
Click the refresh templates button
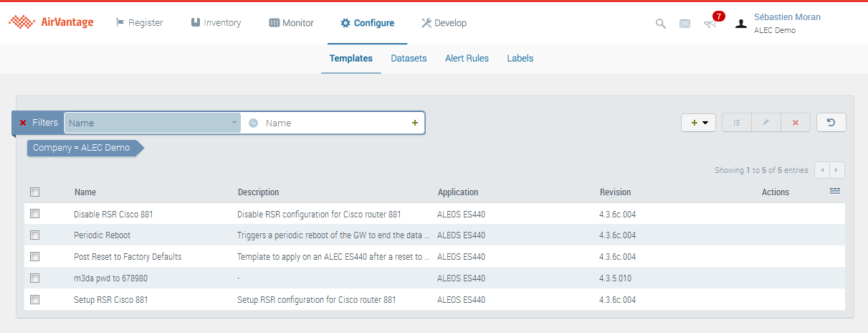[831, 123]
